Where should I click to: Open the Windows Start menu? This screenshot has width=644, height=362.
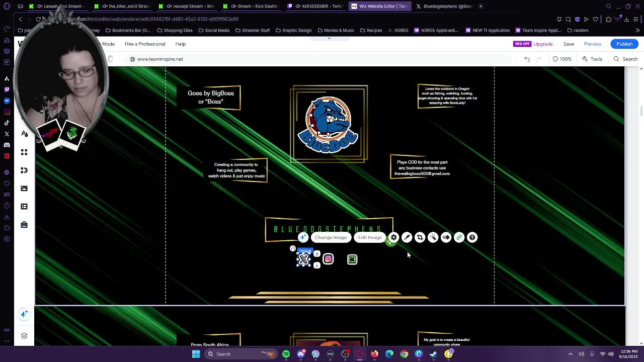(196, 354)
